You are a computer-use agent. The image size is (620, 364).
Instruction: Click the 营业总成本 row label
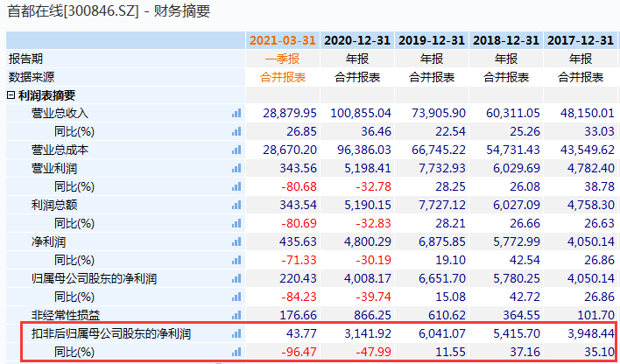[x=60, y=150]
